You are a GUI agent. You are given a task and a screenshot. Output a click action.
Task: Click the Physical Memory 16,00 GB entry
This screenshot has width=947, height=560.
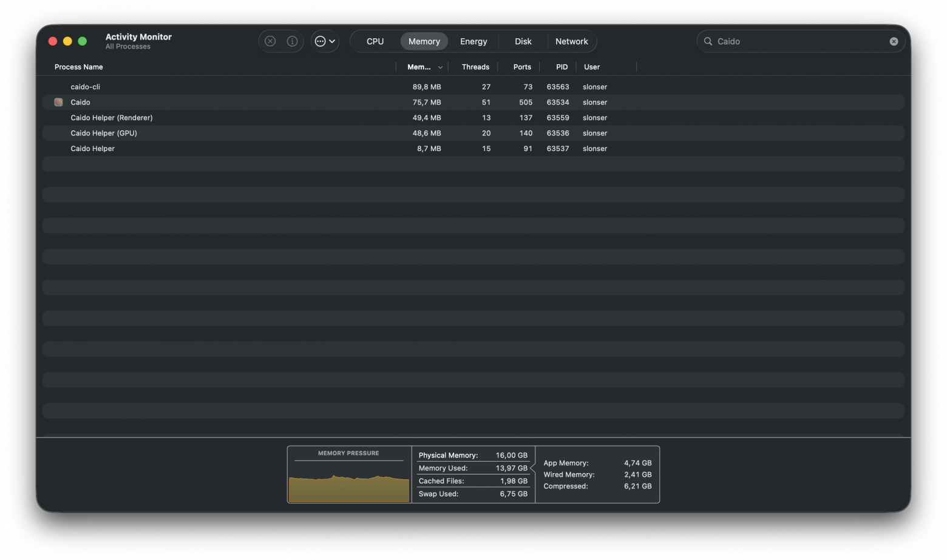coord(473,455)
